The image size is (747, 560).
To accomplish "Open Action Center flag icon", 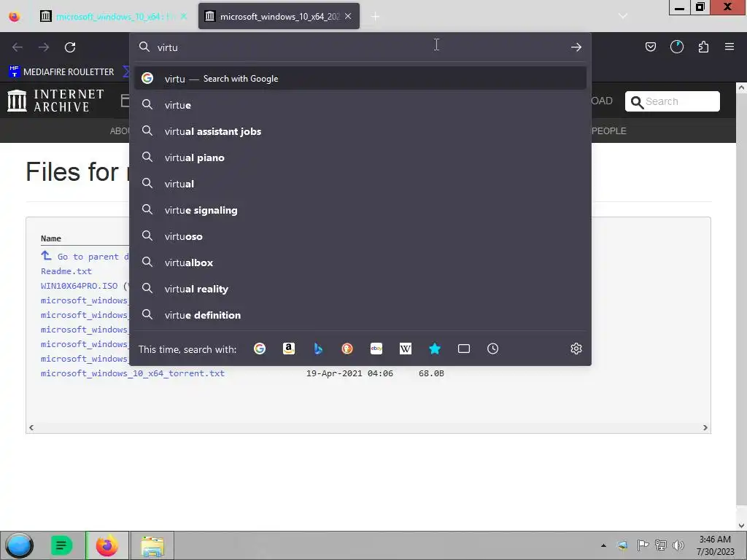I will click(x=643, y=545).
